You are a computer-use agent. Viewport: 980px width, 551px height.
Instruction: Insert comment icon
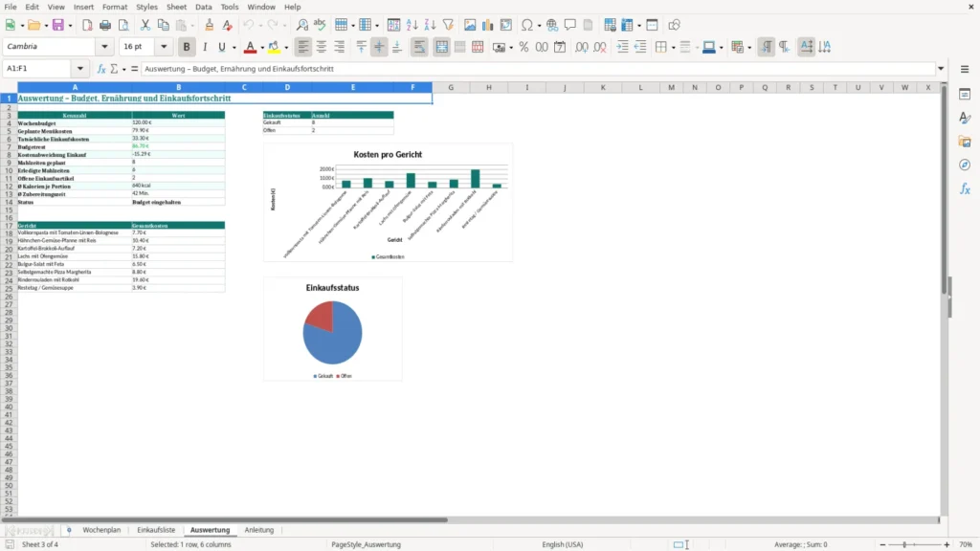570,25
